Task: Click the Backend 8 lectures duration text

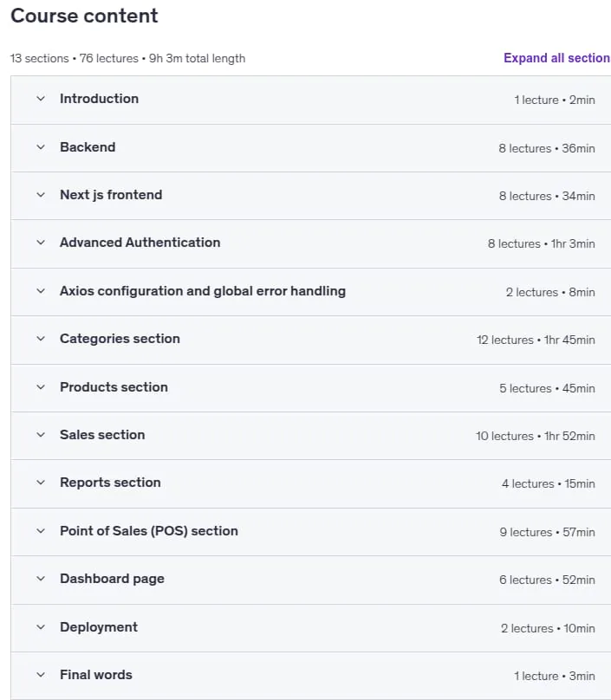Action: pos(547,149)
